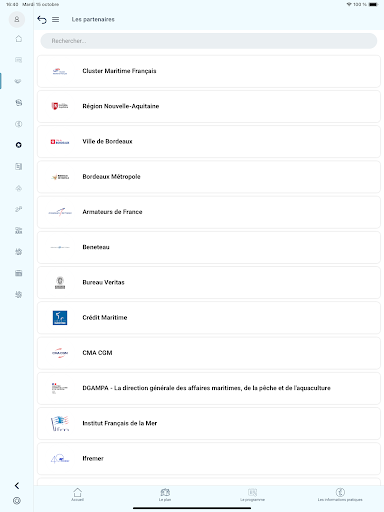Click the CMA CGM logo
Screen dimensions: 384x512
(x=60, y=353)
